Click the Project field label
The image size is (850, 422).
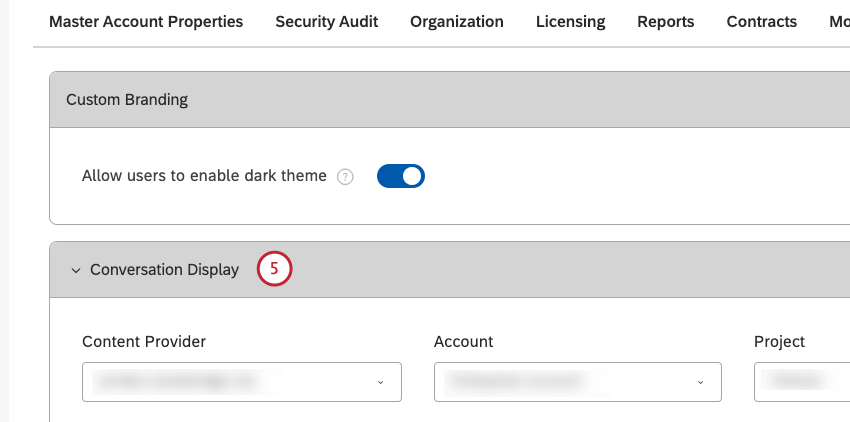pyautogui.click(x=779, y=342)
